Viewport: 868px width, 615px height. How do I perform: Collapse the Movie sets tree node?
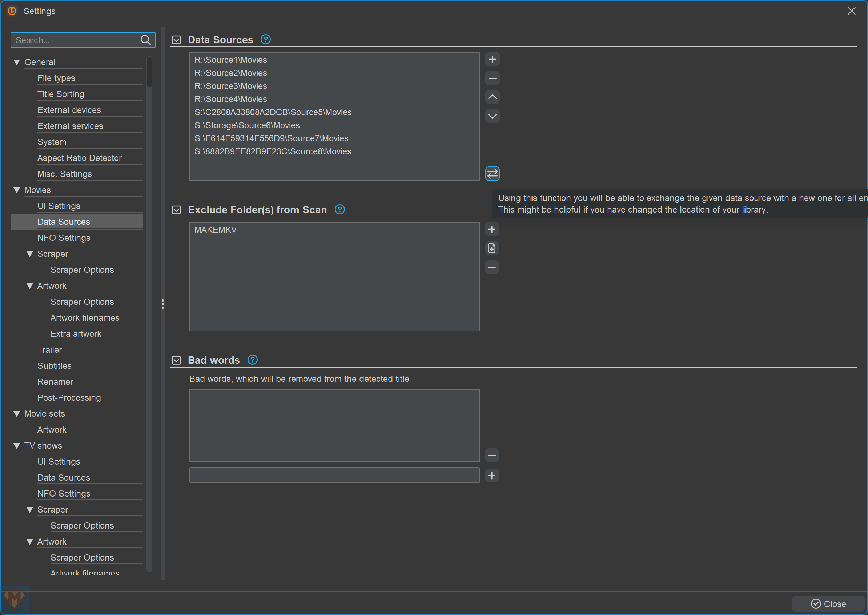(x=17, y=414)
